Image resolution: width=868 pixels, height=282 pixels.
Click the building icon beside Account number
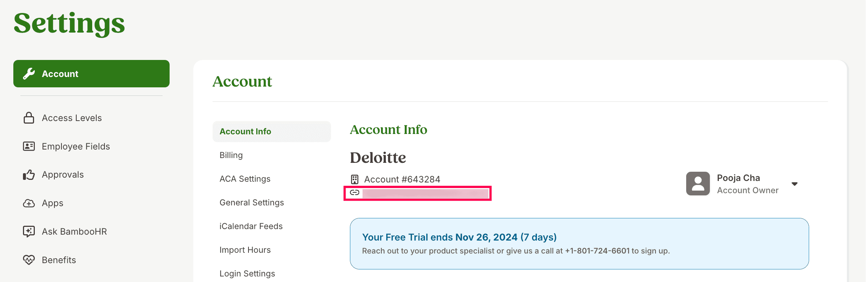(355, 179)
